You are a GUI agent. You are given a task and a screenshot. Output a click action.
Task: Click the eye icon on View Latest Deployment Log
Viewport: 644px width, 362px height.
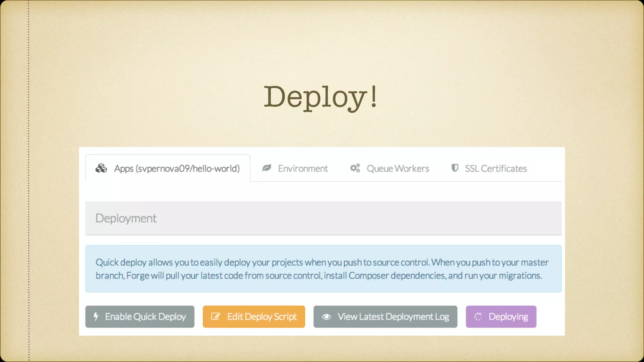pos(326,317)
